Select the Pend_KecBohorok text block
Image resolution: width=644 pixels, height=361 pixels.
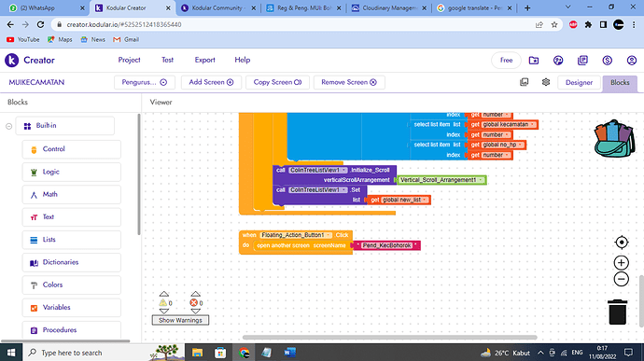click(x=386, y=245)
